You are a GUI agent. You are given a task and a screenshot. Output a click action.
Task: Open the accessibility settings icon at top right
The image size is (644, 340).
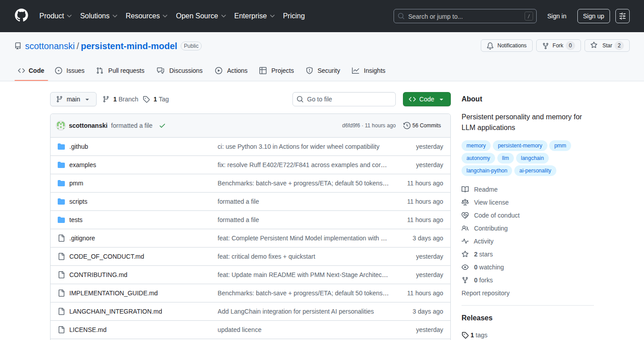(623, 16)
